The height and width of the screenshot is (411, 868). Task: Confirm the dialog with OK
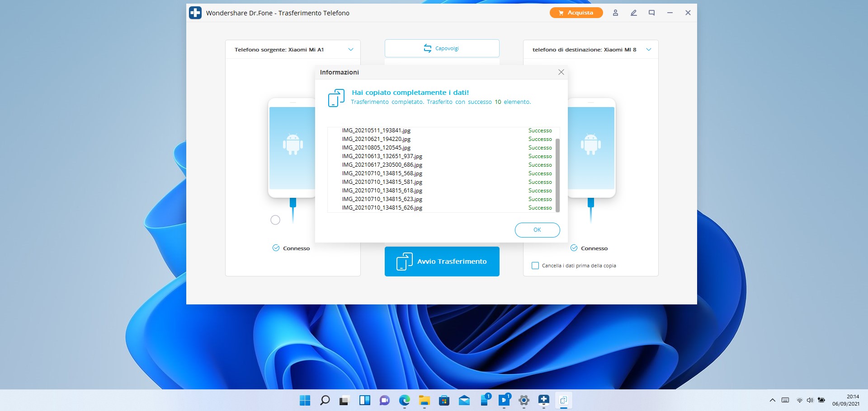(537, 230)
